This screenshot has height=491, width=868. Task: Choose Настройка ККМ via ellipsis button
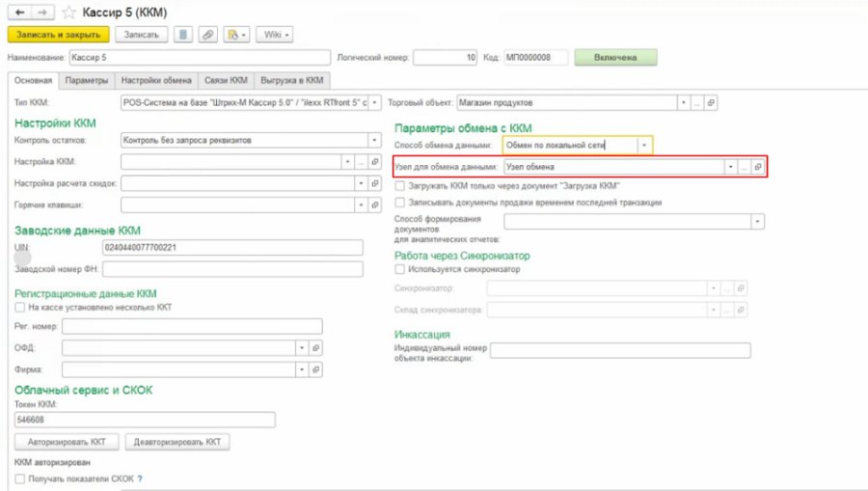[361, 162]
